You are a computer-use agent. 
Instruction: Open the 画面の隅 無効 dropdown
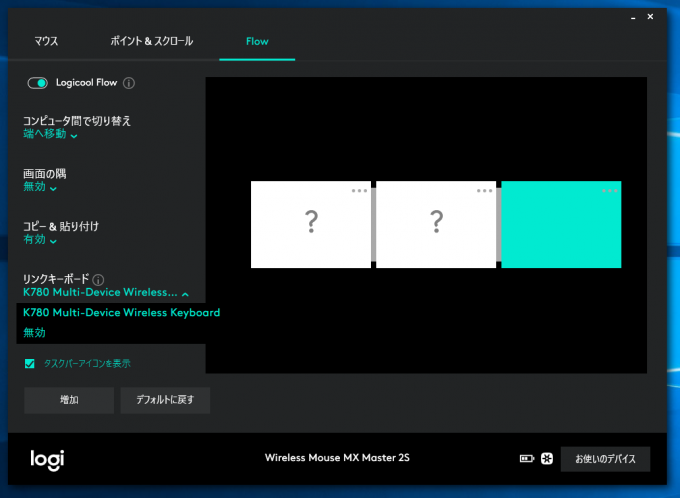pos(40,187)
